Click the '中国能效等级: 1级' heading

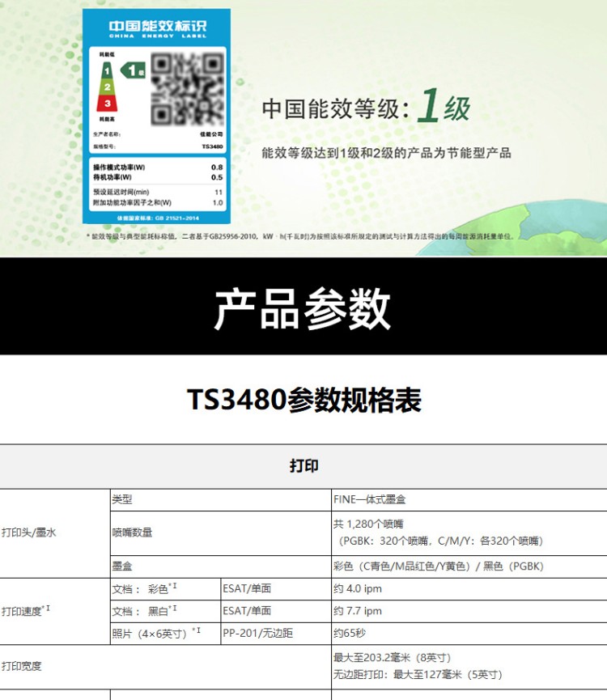pyautogui.click(x=366, y=107)
